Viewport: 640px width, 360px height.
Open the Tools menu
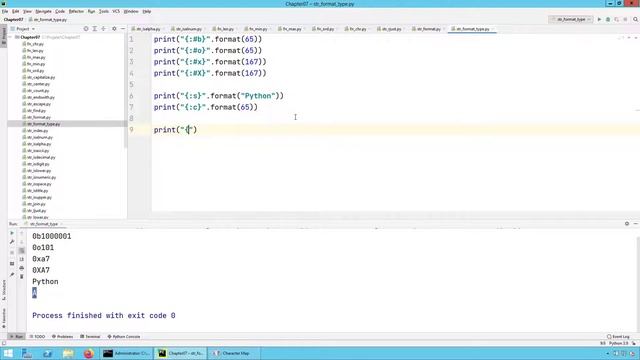(x=104, y=11)
